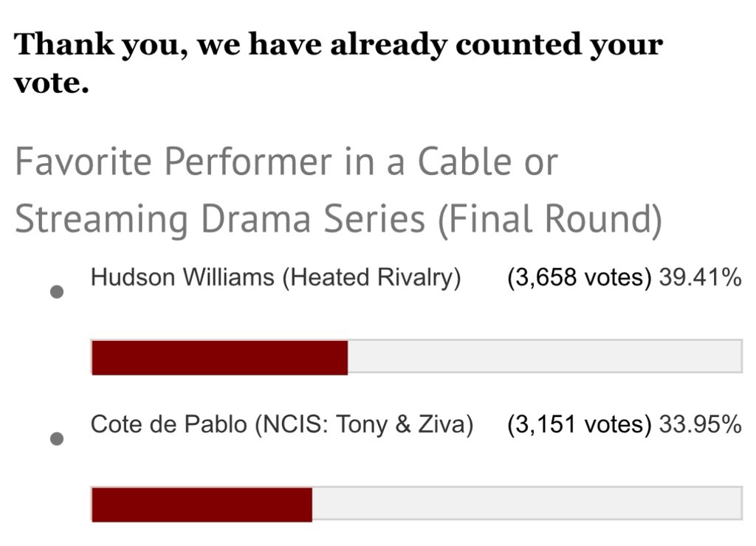Screen dimensions: 756x546
Task: Click the "(Heated Rivalry)" show name
Action: (372, 278)
